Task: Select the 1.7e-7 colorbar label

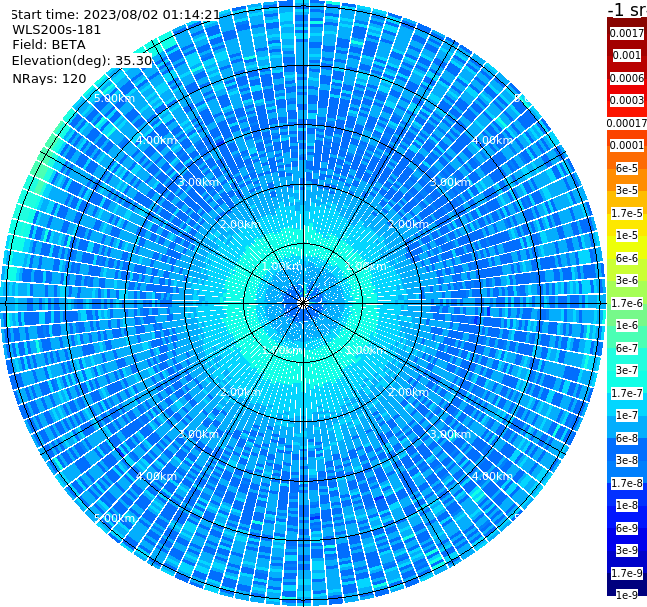Action: tap(627, 393)
